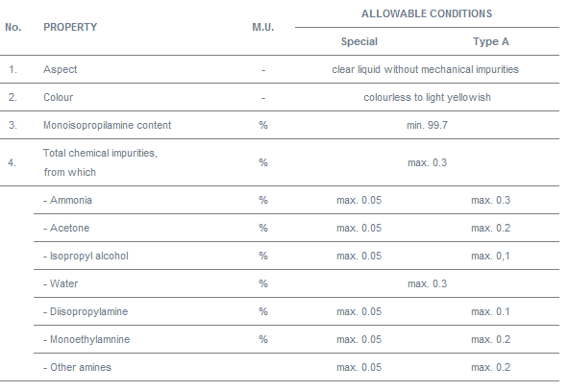The height and width of the screenshot is (392, 569).
Task: Select the Special sub-column header
Action: (359, 41)
